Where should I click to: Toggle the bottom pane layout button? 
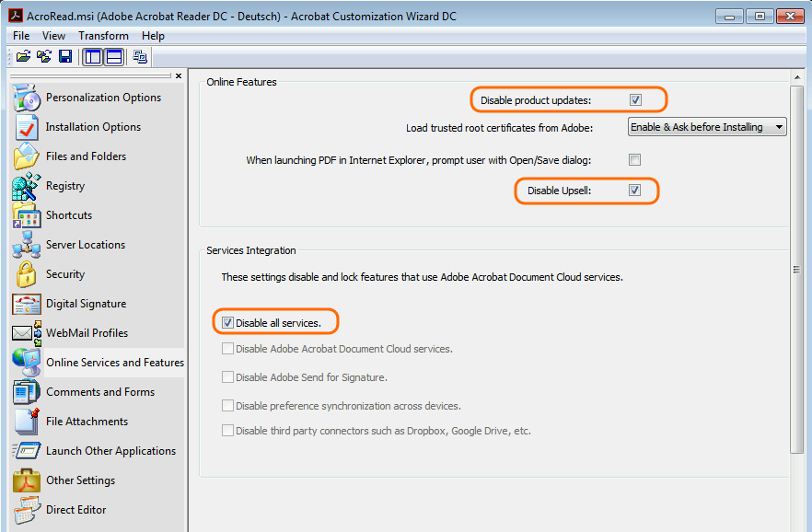113,56
